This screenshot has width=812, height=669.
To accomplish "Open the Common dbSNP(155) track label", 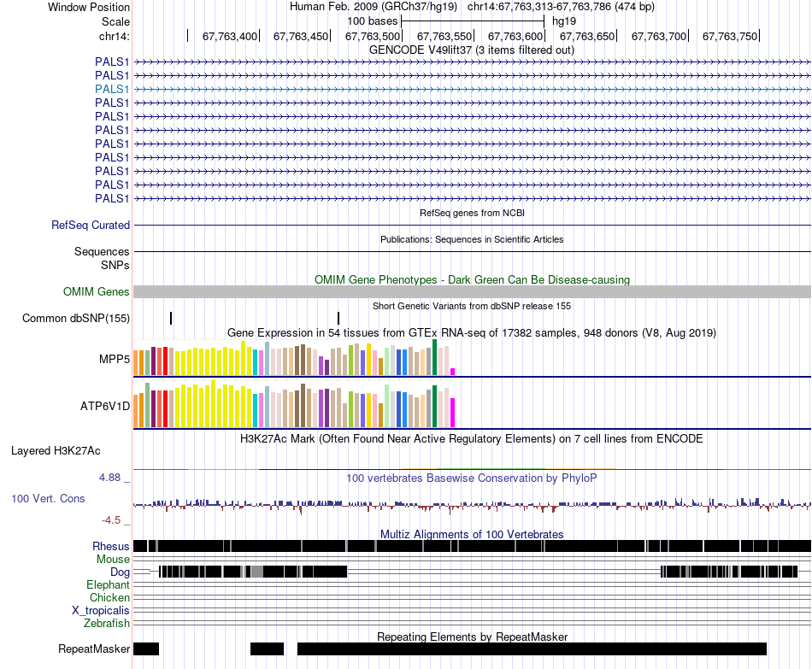I will click(x=75, y=318).
